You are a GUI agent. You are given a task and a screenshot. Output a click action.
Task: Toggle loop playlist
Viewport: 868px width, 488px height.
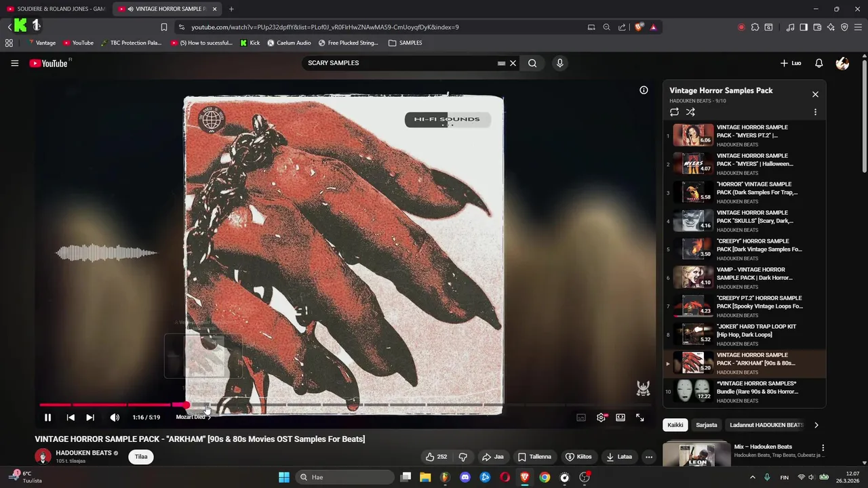coord(674,112)
